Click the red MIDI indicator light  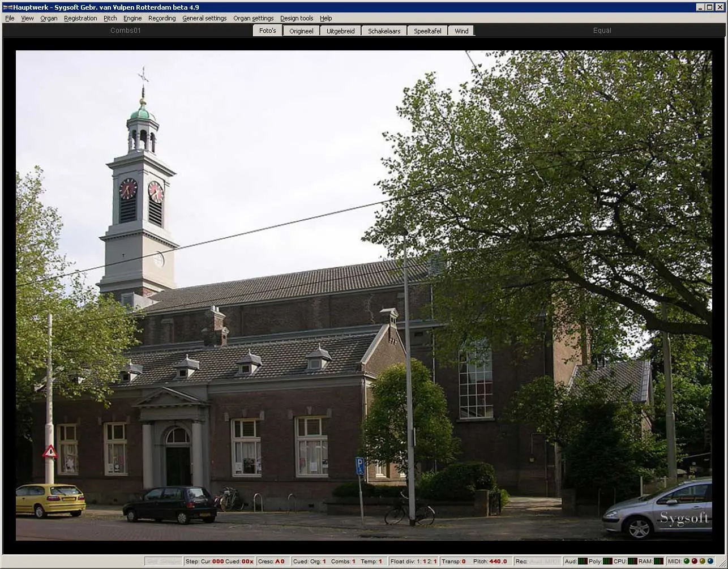pos(695,561)
